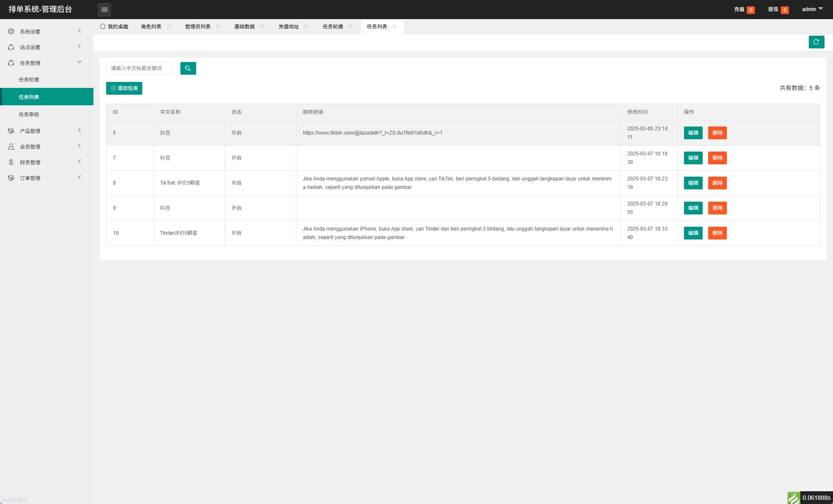Expand the 站点设置 sidebar menu
The width and height of the screenshot is (833, 504).
coord(30,47)
